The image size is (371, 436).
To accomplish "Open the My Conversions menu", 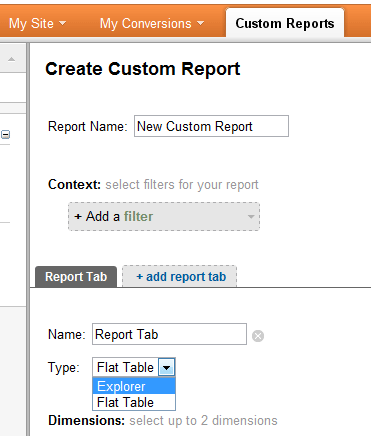I will click(x=152, y=24).
